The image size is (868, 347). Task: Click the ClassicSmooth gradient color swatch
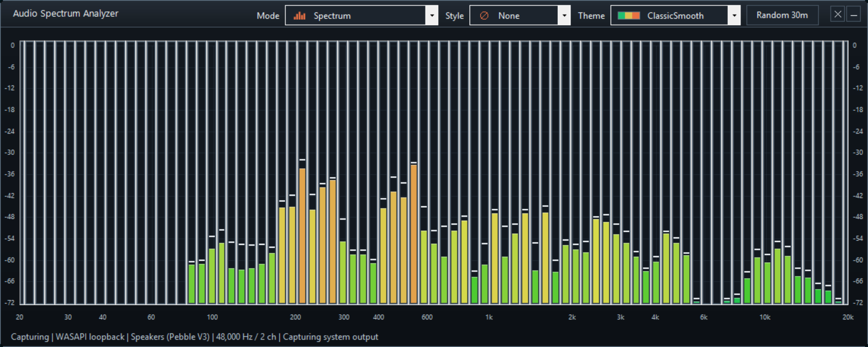[x=629, y=15]
